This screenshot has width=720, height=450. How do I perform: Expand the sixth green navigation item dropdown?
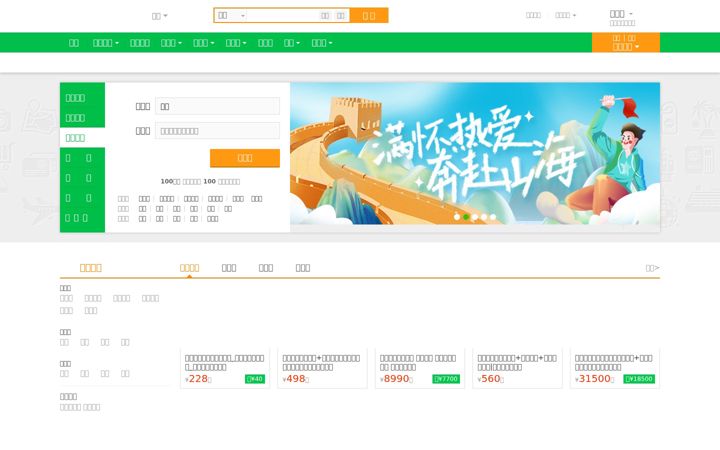pyautogui.click(x=236, y=43)
